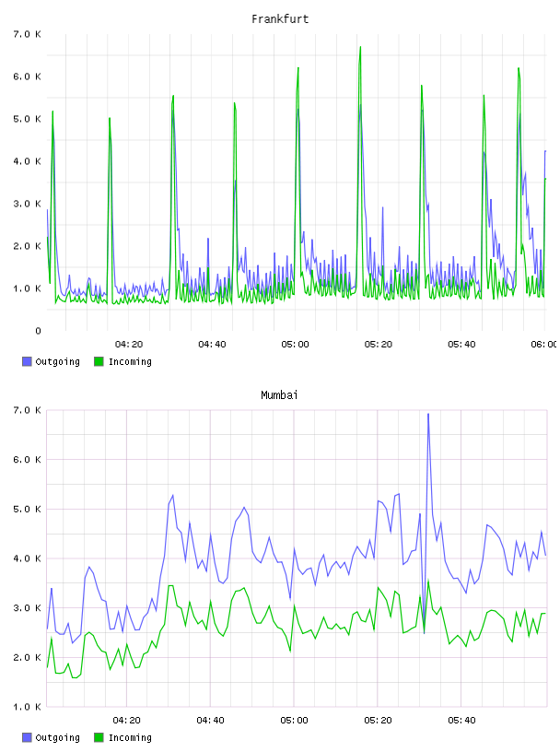
Task: Click the 3.0 K axis label on Frankfurt graph
Action: [28, 204]
